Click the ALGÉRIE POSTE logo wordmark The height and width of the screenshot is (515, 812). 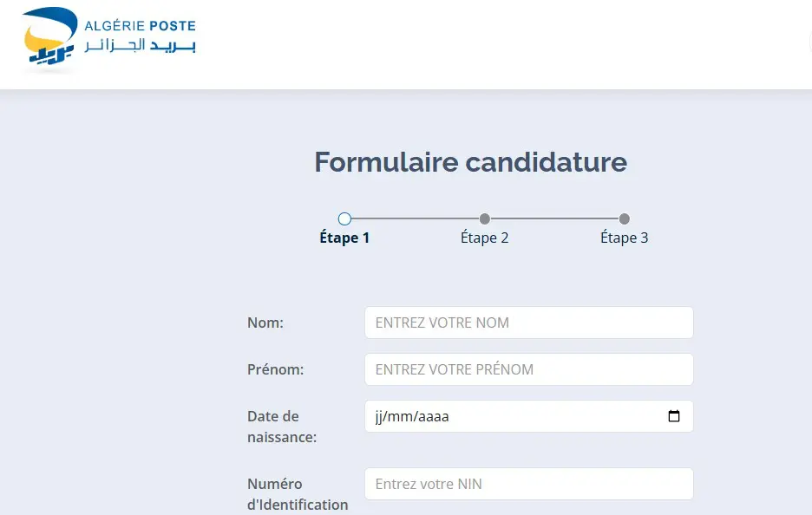(140, 26)
